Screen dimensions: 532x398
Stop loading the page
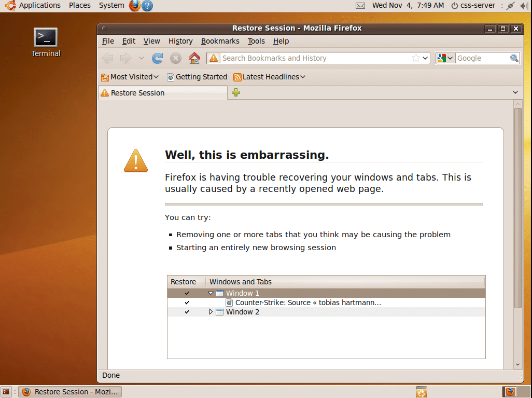[175, 58]
